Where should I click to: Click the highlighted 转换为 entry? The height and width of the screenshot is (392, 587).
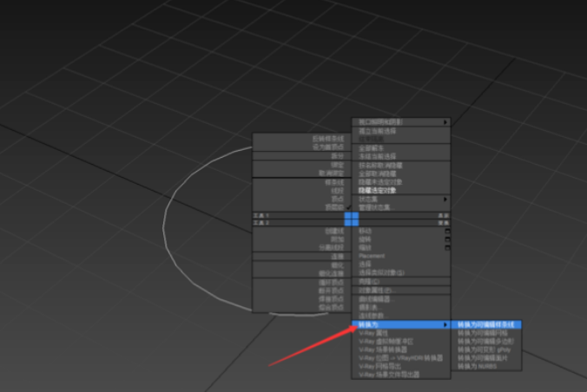(x=401, y=324)
